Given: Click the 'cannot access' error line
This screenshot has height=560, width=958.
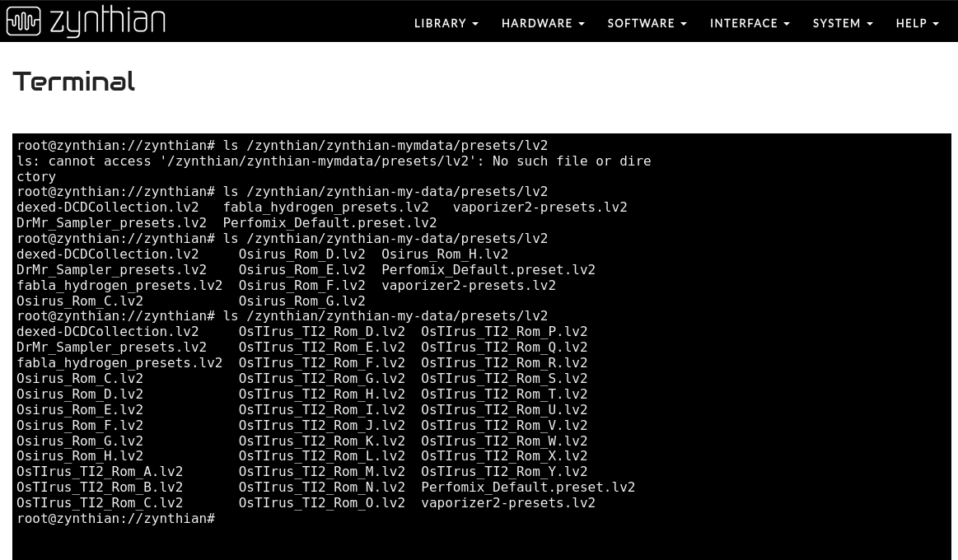Looking at the screenshot, I should pyautogui.click(x=334, y=161).
